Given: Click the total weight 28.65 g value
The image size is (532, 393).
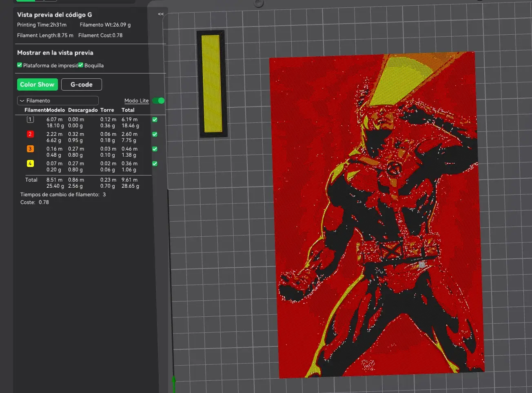Looking at the screenshot, I should coord(131,186).
